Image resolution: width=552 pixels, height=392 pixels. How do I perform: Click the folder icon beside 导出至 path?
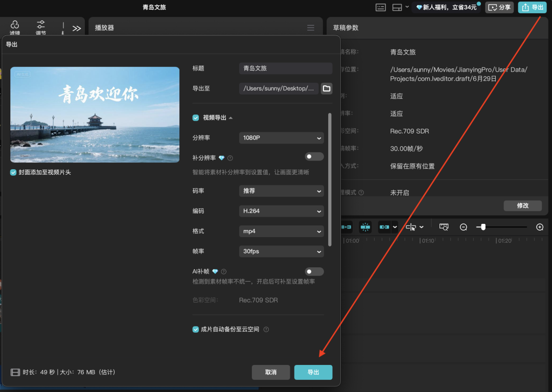coord(326,88)
